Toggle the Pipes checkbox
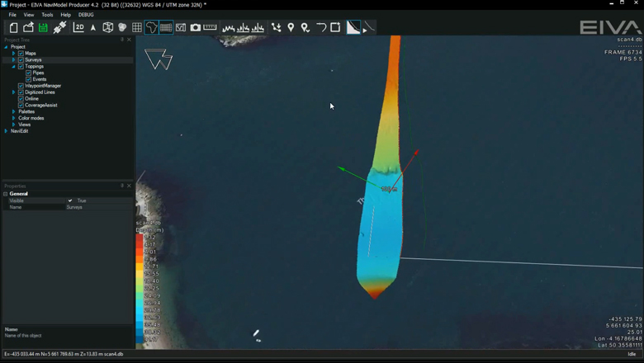The width and height of the screenshot is (644, 363). 28,73
